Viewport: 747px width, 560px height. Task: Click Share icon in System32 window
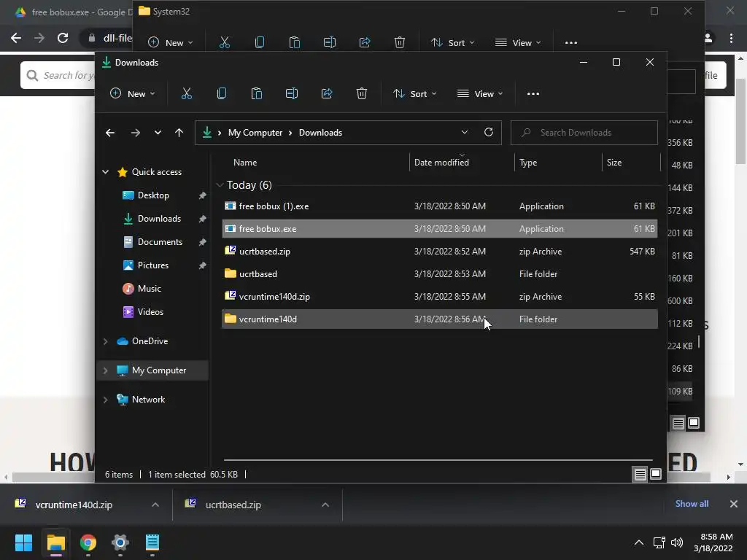pyautogui.click(x=365, y=42)
